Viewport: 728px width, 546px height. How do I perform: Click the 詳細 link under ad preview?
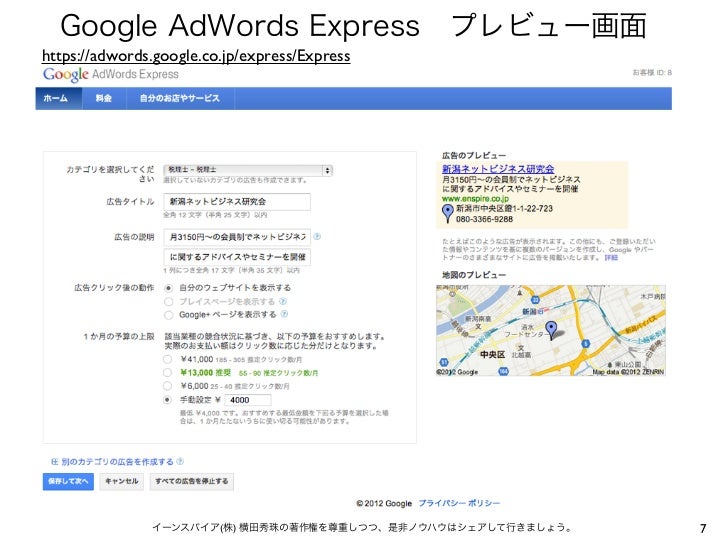611,258
